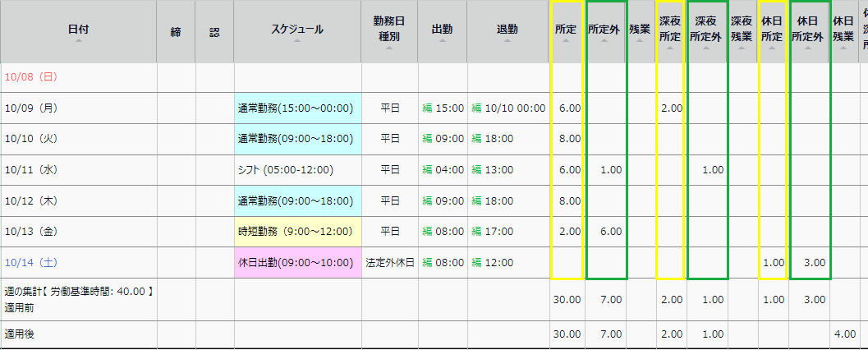Image resolution: width=868 pixels, height=350 pixels.
Task: Select the yellow 時短勤務(9:00～12:00) schedule cell
Action: 296,233
